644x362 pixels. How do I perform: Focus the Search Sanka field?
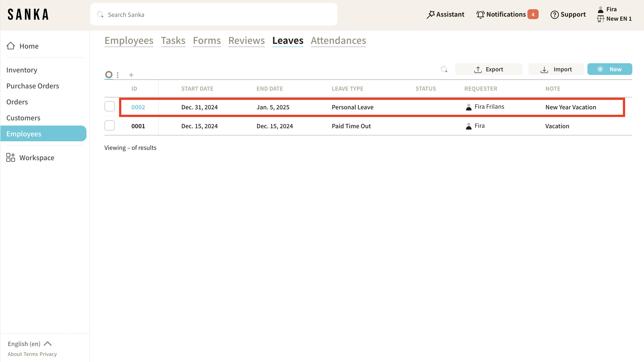(213, 15)
